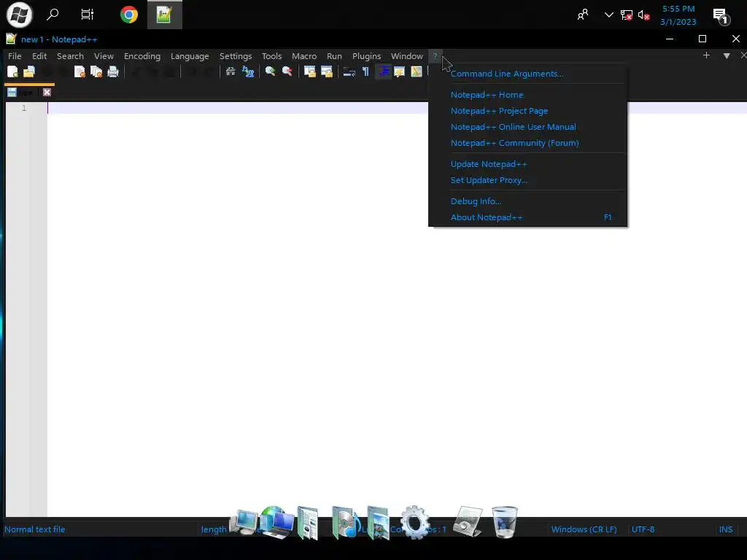747x560 pixels.
Task: Open the Edit menu
Action: [x=39, y=56]
